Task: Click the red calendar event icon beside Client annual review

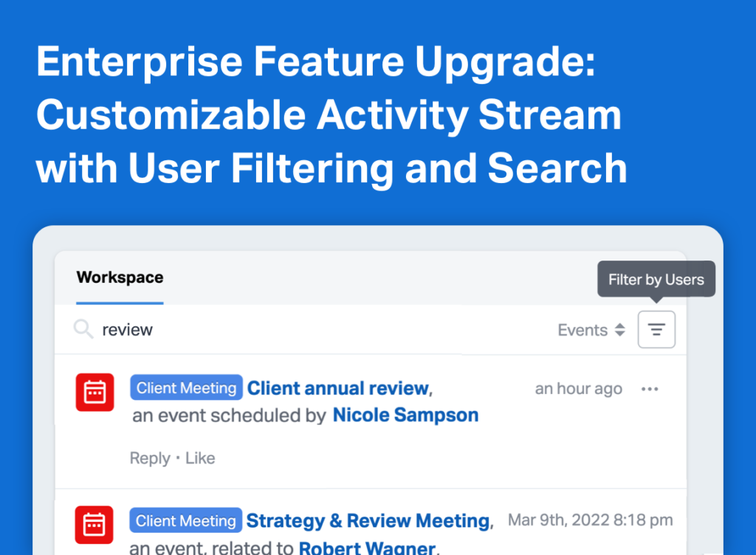Action: point(94,392)
